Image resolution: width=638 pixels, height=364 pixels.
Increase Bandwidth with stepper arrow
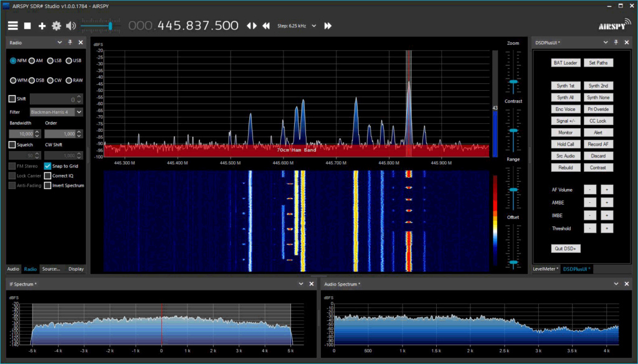[x=37, y=132]
